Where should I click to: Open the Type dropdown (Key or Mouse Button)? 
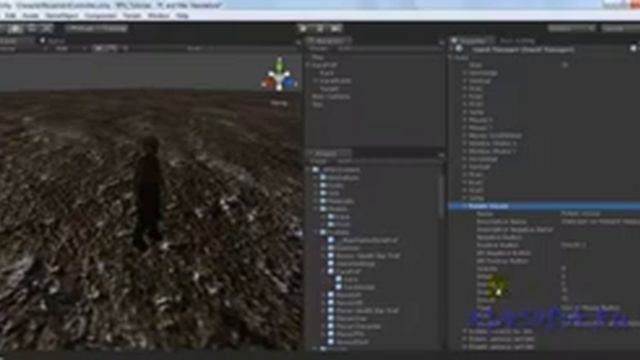(600, 308)
